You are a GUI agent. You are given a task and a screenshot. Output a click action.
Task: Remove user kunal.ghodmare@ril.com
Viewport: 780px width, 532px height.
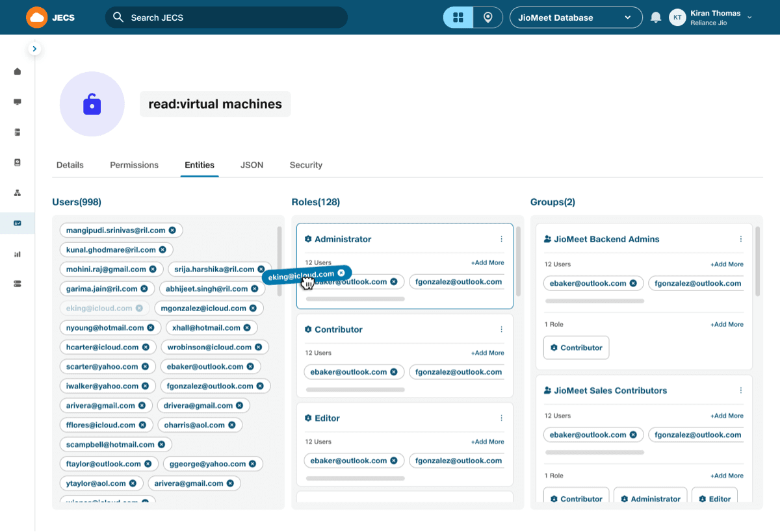point(162,249)
